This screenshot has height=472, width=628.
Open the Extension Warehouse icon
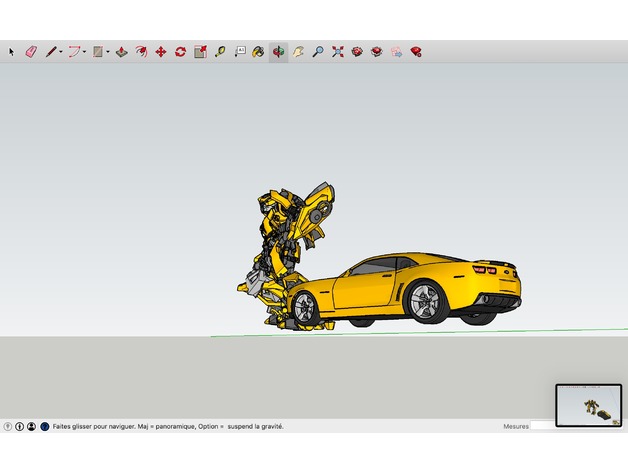(376, 52)
